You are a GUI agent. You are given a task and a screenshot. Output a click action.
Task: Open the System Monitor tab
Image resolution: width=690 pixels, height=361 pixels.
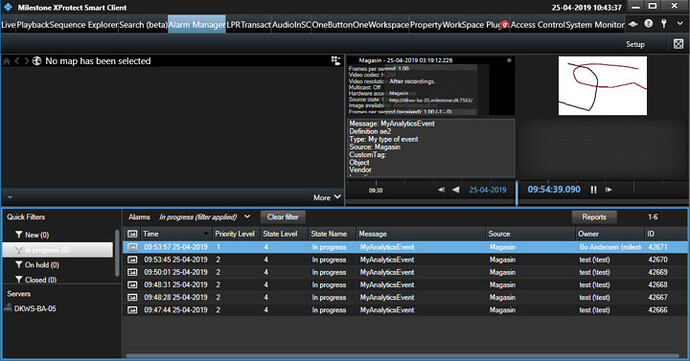coord(595,25)
